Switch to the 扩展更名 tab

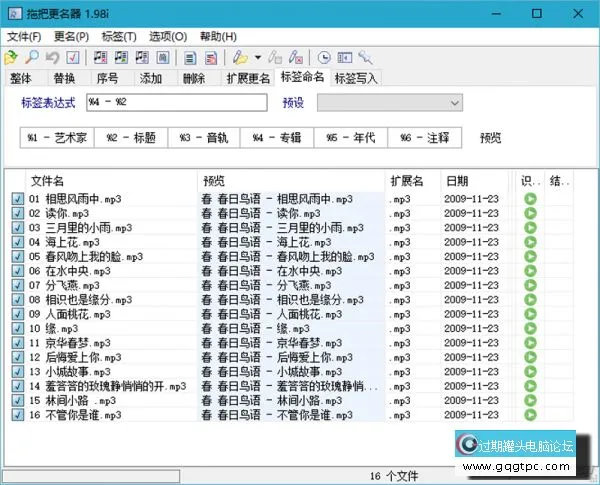(x=248, y=78)
